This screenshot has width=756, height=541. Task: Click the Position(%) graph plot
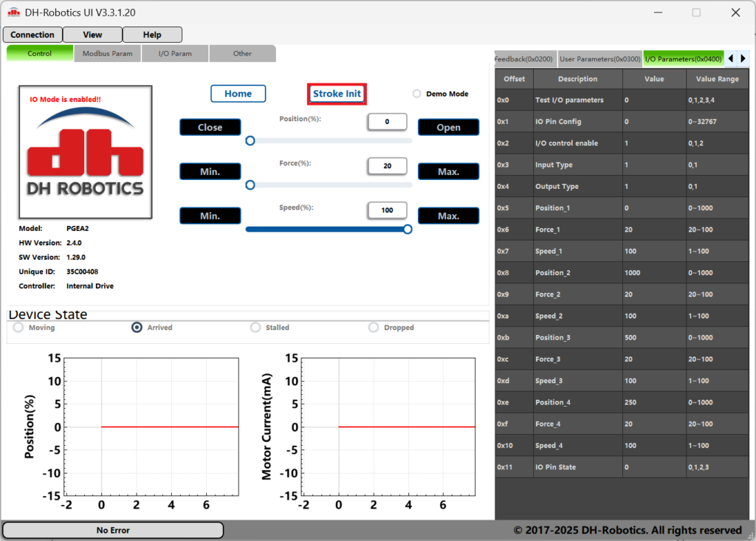[151, 427]
